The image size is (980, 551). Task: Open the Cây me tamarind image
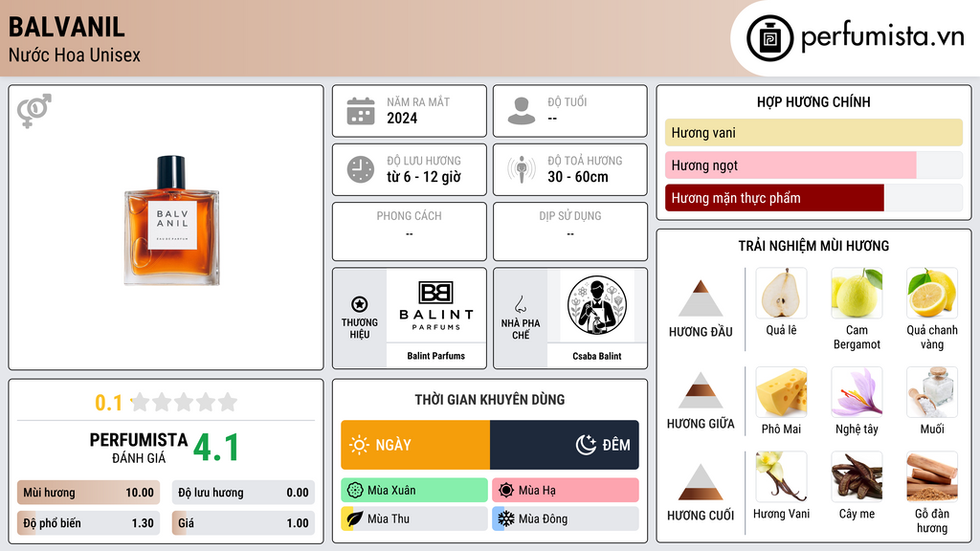tap(857, 476)
